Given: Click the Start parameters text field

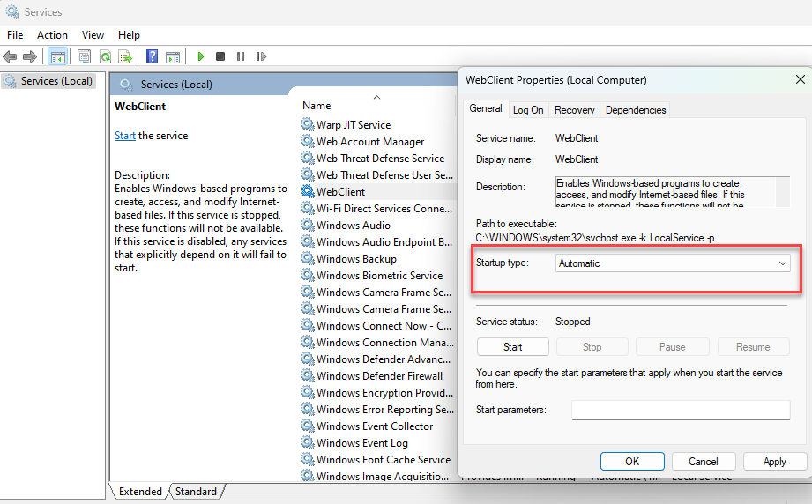Looking at the screenshot, I should pyautogui.click(x=680, y=410).
